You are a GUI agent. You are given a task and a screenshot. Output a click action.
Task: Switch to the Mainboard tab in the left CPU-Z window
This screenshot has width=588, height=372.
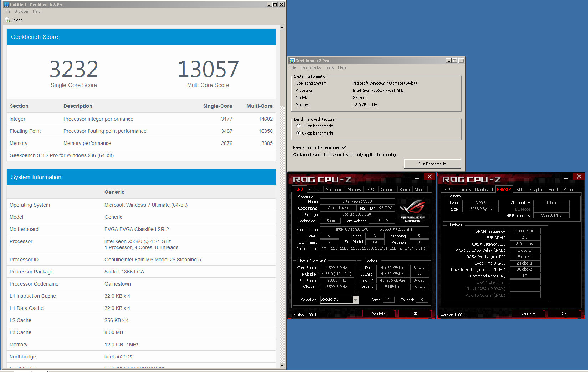(x=334, y=190)
